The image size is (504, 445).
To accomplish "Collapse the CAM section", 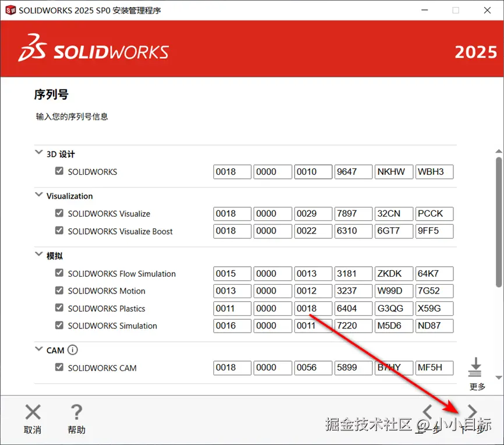I will tap(38, 349).
